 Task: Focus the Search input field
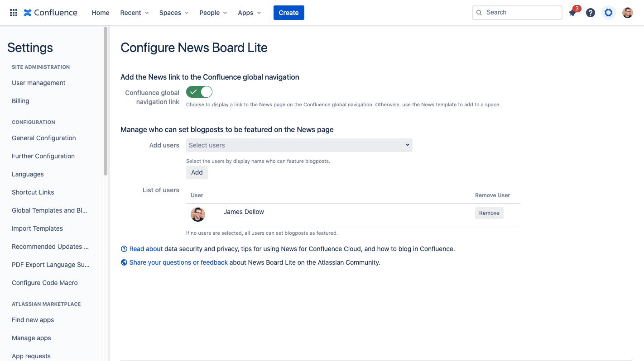(x=517, y=13)
